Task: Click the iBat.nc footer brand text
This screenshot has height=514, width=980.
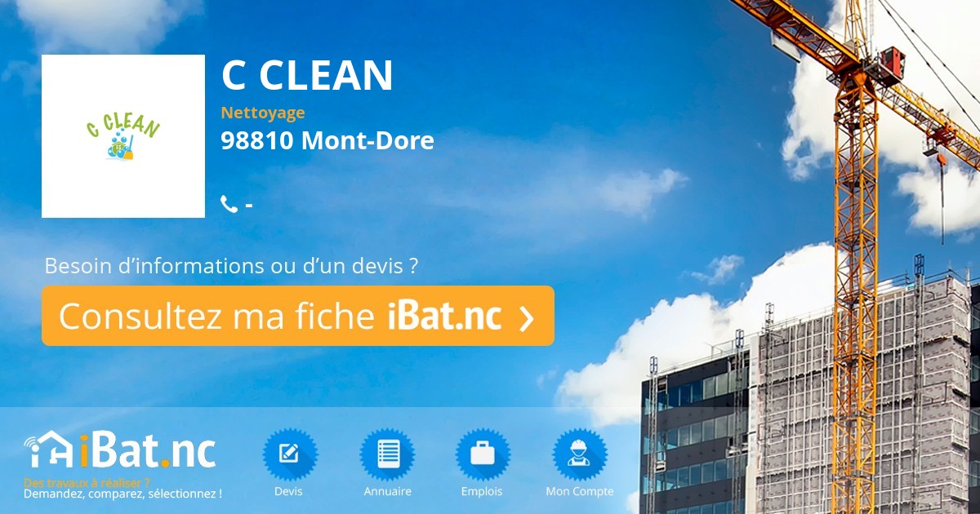Action: click(149, 451)
